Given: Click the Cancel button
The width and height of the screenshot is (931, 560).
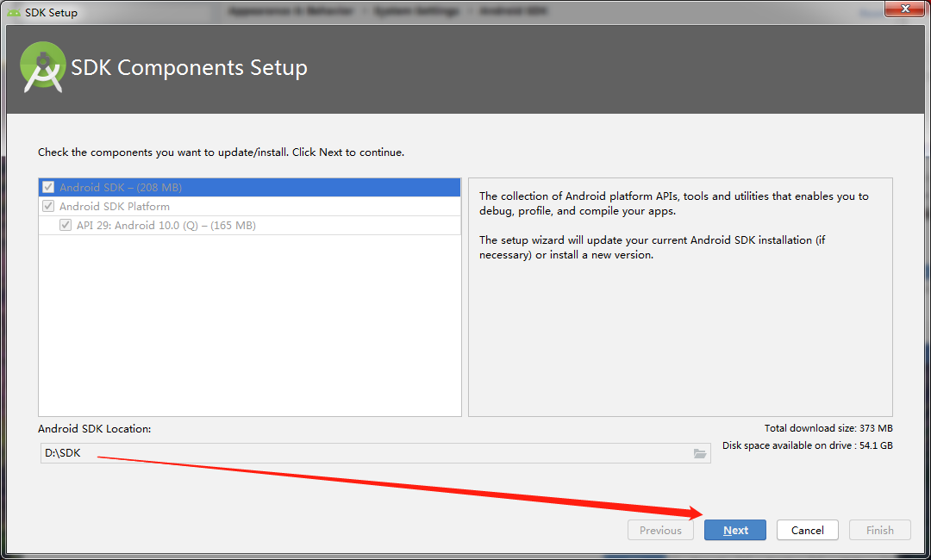Looking at the screenshot, I should (x=807, y=530).
